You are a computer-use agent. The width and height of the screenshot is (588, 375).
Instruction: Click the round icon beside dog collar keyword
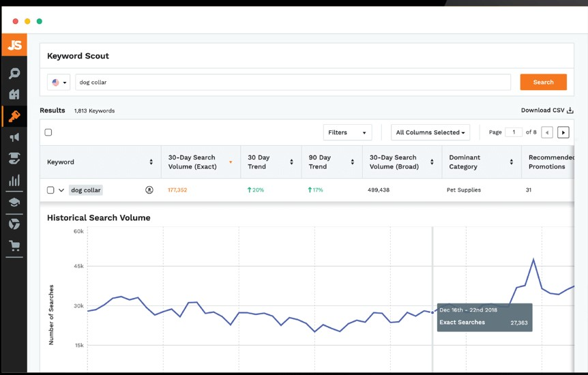pos(149,190)
